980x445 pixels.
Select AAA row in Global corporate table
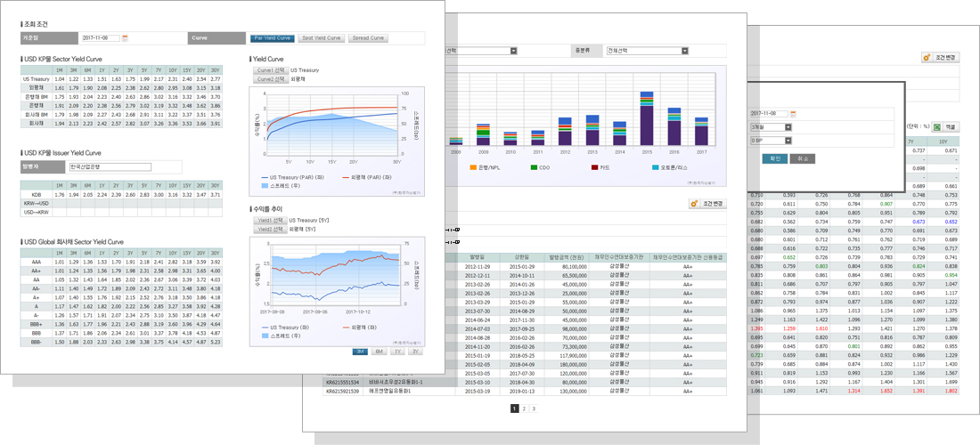121,262
